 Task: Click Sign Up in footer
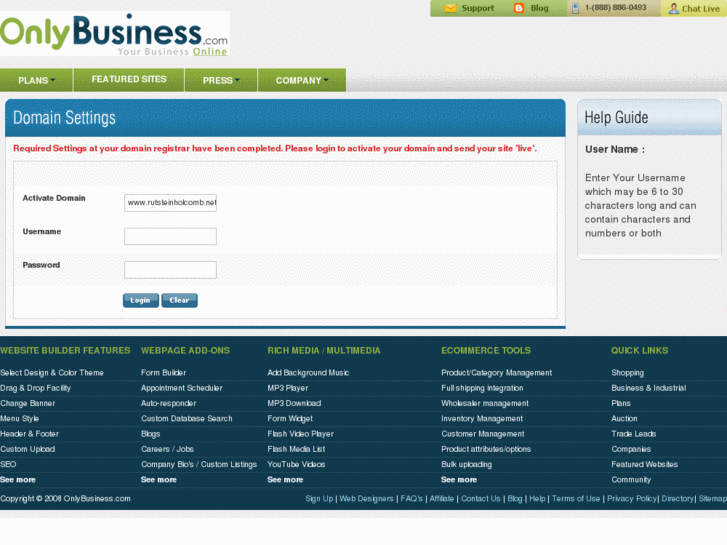click(x=319, y=499)
